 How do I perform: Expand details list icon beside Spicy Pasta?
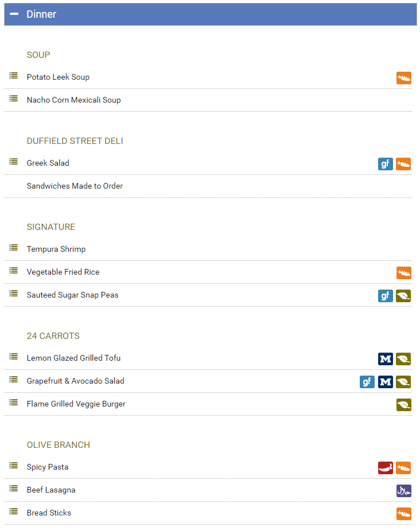(14, 466)
